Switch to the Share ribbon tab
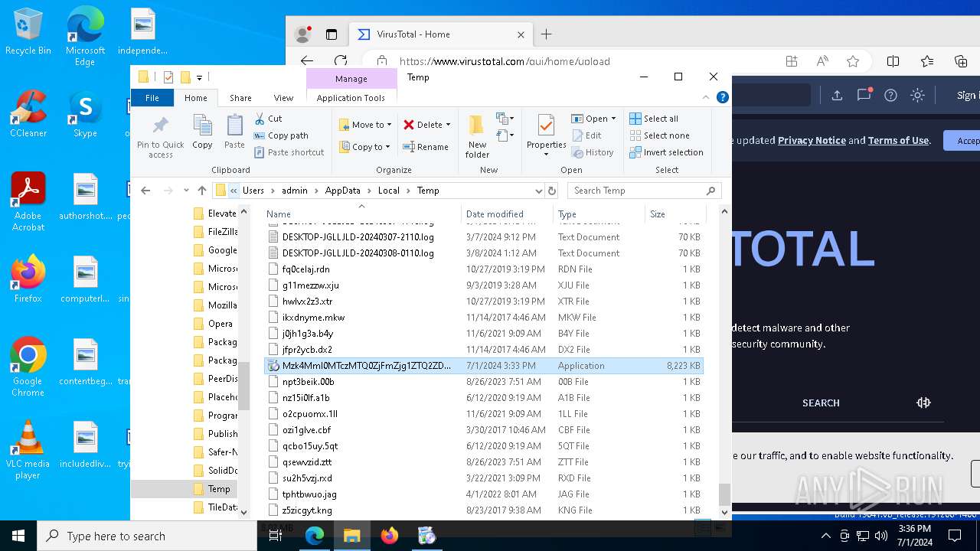This screenshot has height=551, width=980. 240,98
